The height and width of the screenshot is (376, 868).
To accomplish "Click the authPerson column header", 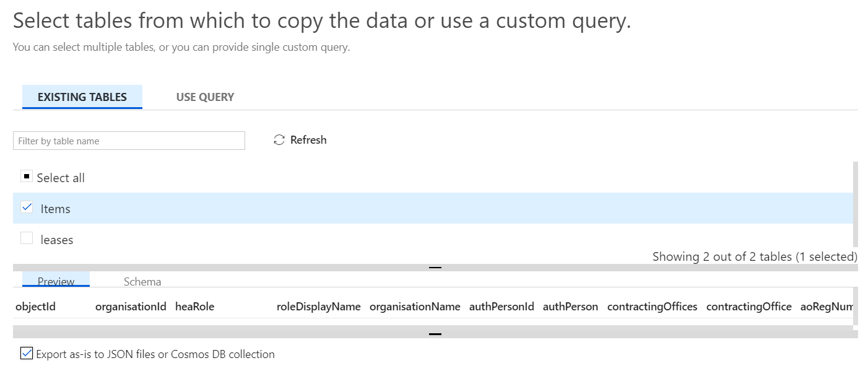I will (x=570, y=307).
